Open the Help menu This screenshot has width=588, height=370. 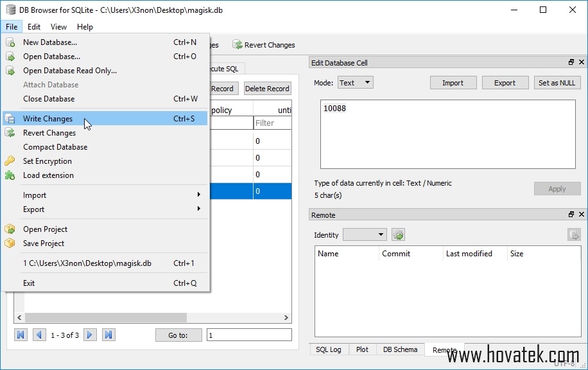click(85, 26)
